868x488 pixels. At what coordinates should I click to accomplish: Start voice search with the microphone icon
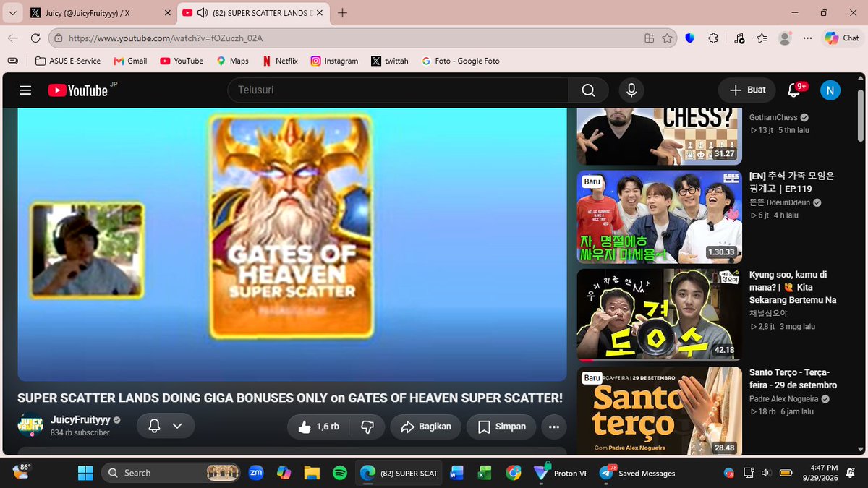[631, 90]
